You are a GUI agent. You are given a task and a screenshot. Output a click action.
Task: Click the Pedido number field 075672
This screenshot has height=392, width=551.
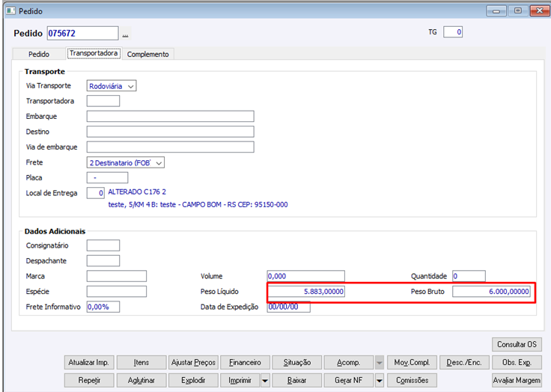tap(82, 34)
